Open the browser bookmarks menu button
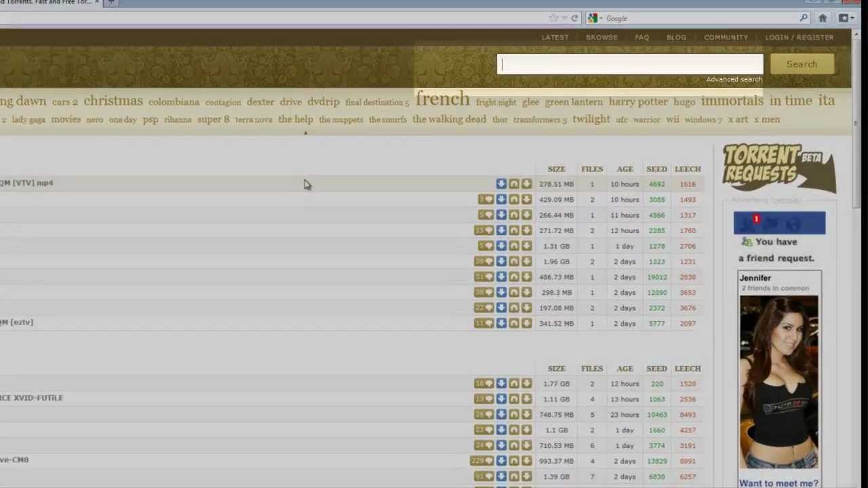The image size is (868, 488). point(845,18)
